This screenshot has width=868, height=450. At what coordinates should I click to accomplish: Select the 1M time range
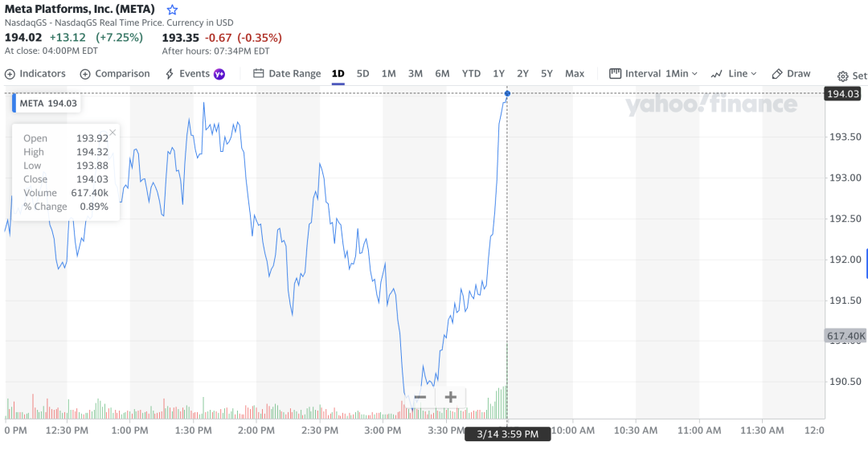pyautogui.click(x=388, y=74)
